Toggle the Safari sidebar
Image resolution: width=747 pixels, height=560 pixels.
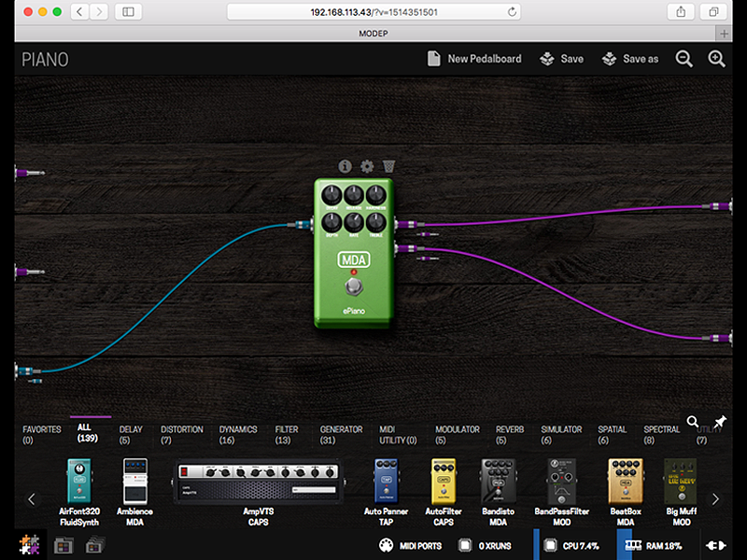pos(128,12)
